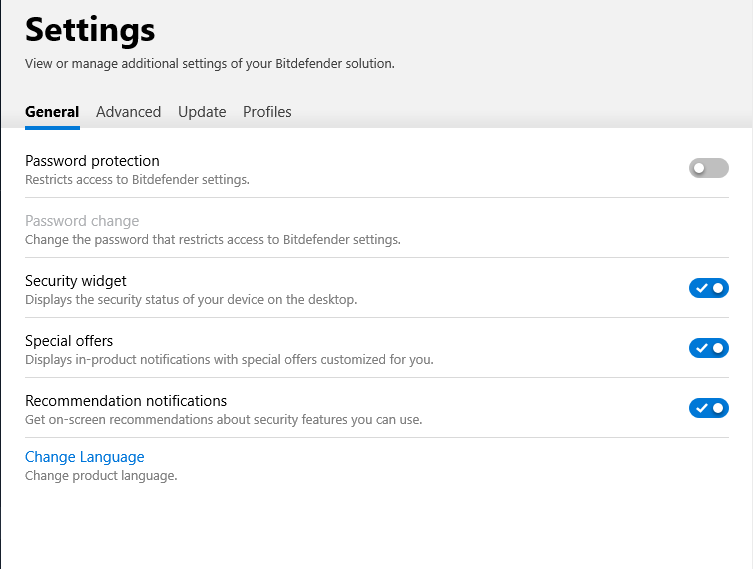Click the Recommendation notifications label text
This screenshot has height=569, width=753.
click(x=126, y=401)
